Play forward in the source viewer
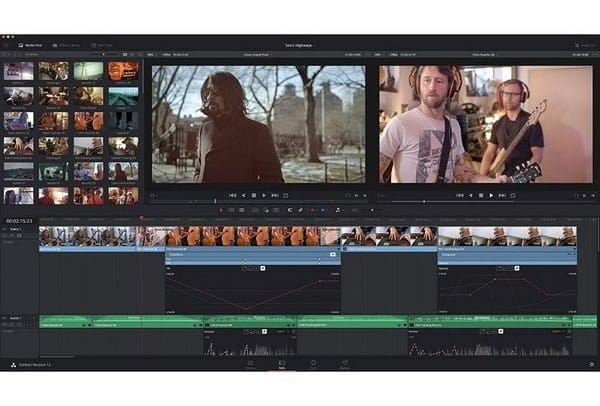The width and height of the screenshot is (600, 406). [x=264, y=196]
